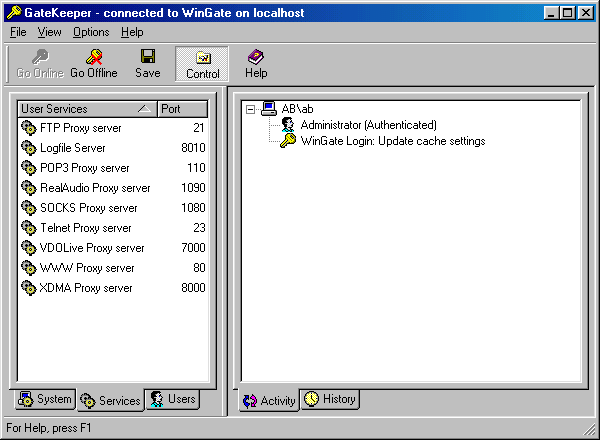Click the GateKeeper title bar key icon
The image size is (600, 440).
(x=14, y=13)
